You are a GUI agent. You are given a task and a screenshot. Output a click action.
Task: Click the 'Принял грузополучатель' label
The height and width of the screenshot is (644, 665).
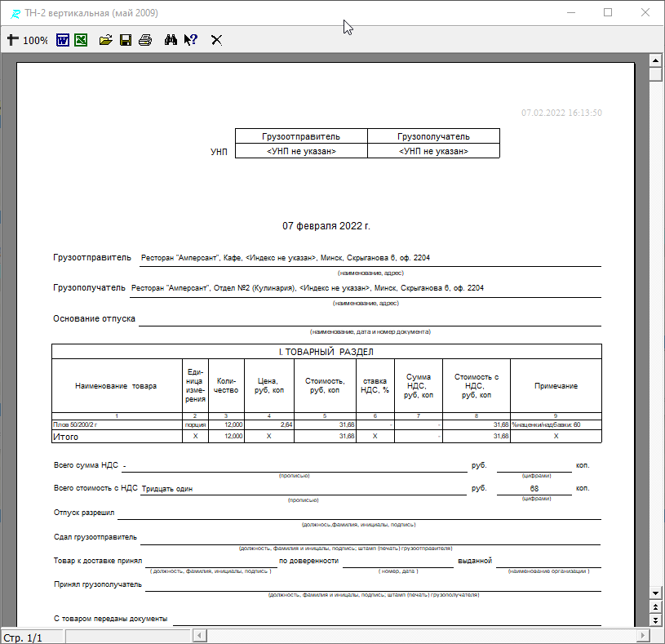pos(98,584)
